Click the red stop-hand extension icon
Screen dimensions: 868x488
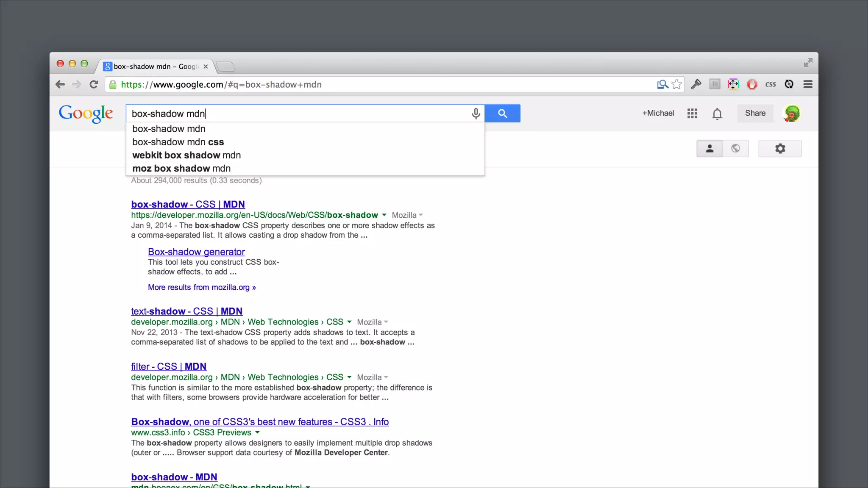point(752,84)
